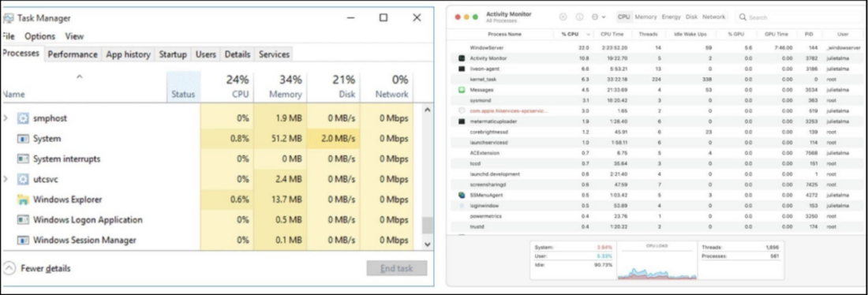Select the sysmond process row

click(x=657, y=100)
